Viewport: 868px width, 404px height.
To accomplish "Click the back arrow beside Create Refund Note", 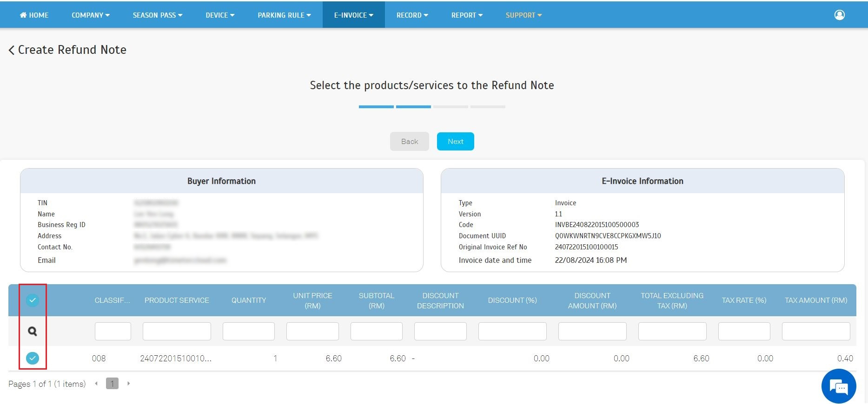I will pos(12,50).
